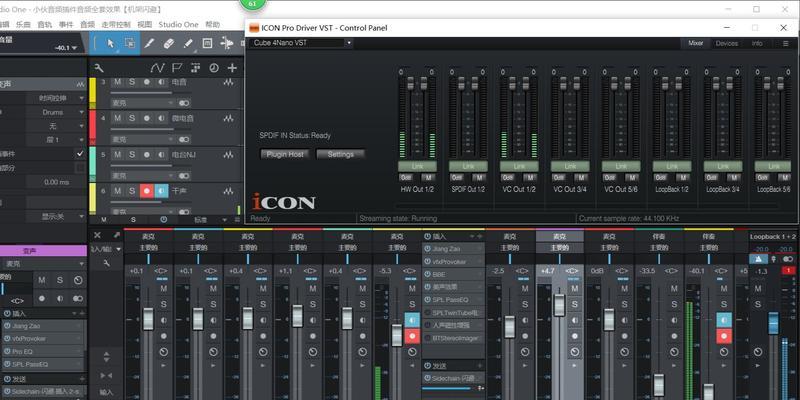Screen dimensions: 800x400
Task: Open track list wrench options
Action: coord(99,68)
